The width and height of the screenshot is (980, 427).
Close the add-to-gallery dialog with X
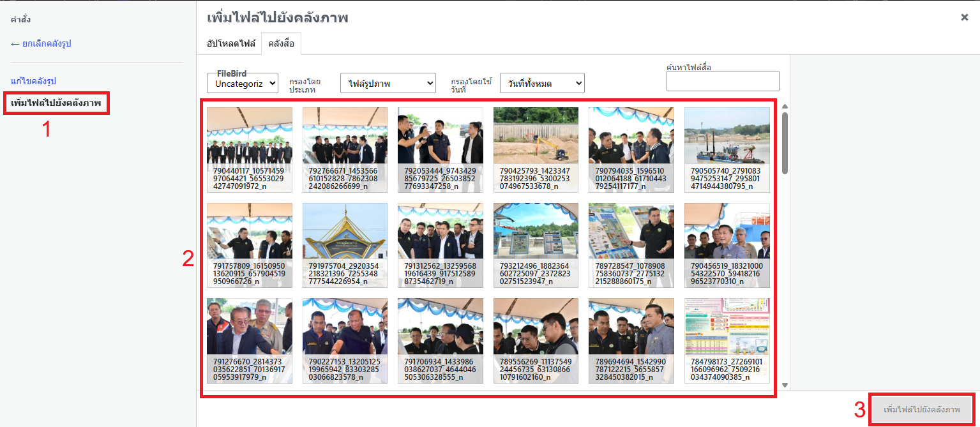point(964,17)
